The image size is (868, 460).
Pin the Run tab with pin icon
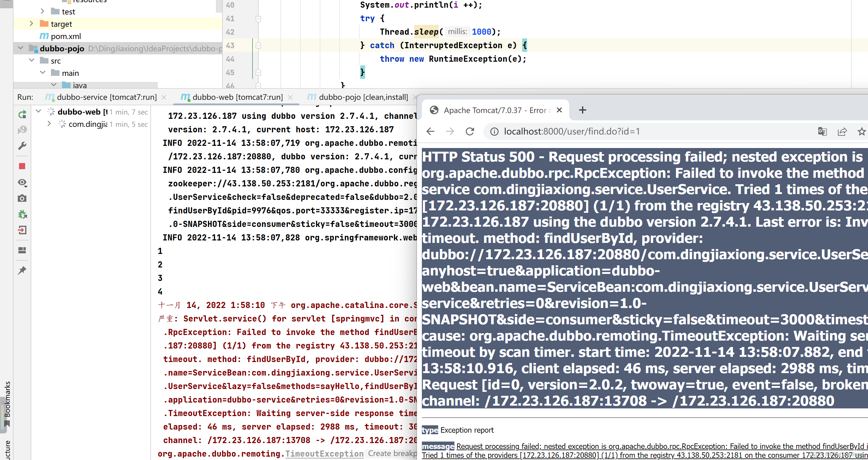click(x=22, y=271)
